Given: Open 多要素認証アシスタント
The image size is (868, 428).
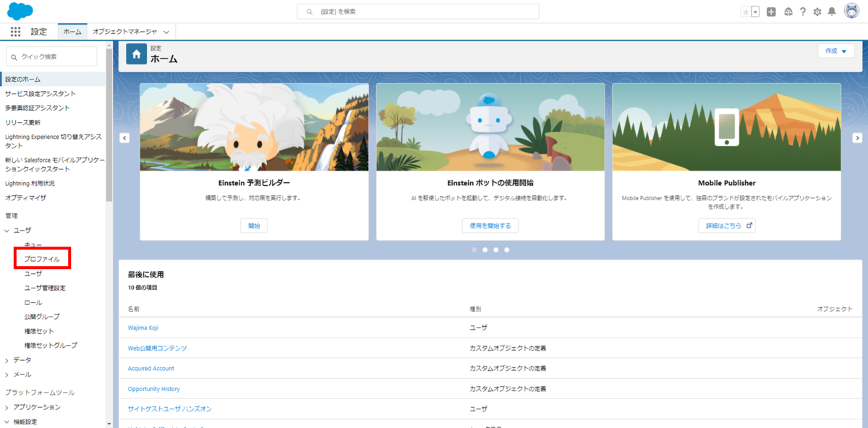Looking at the screenshot, I should pyautogui.click(x=38, y=108).
